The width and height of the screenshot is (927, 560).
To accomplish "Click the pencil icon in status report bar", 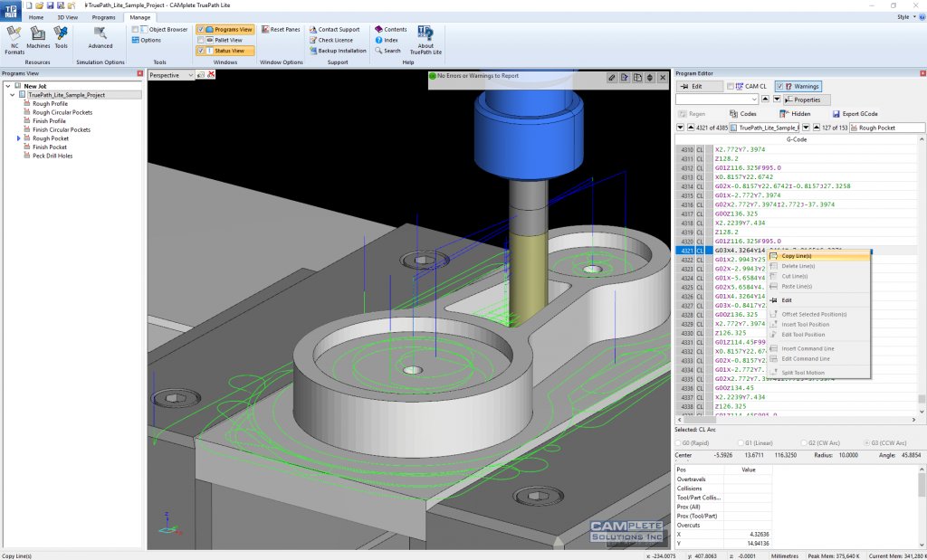I will tap(613, 78).
